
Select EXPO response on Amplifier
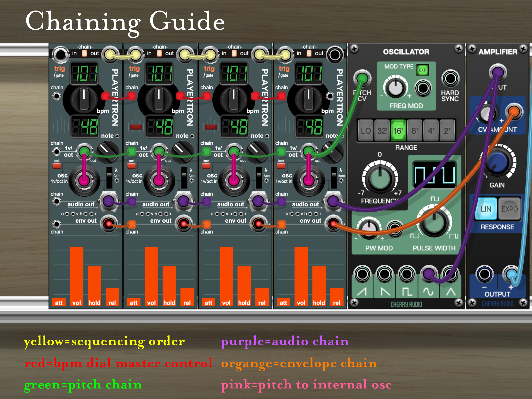509,209
